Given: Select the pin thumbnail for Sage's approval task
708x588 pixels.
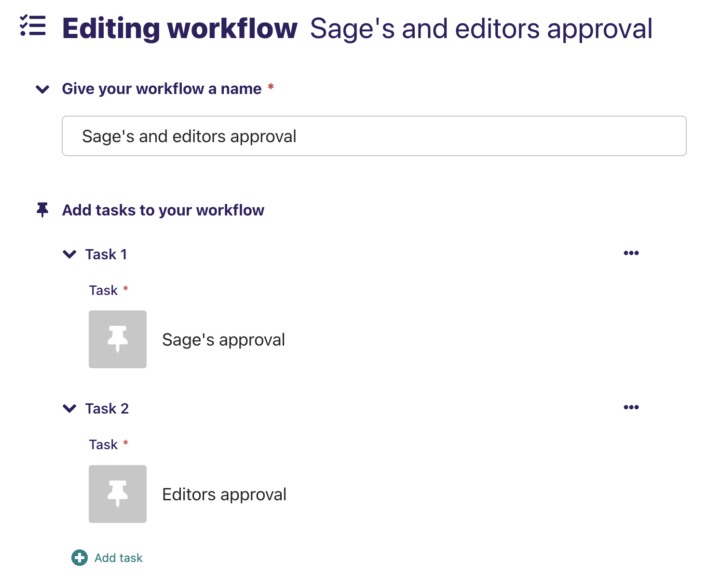Looking at the screenshot, I should coord(117,339).
